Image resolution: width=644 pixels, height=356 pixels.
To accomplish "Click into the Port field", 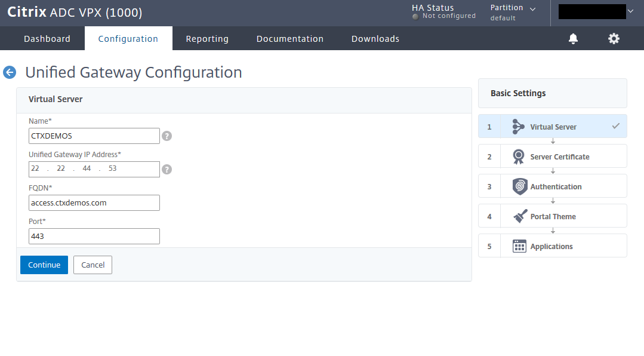I will point(94,237).
